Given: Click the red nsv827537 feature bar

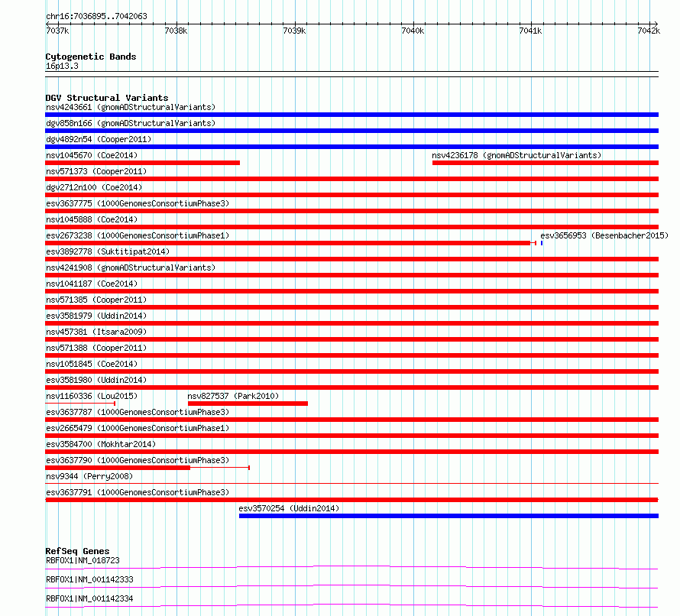Looking at the screenshot, I should [x=248, y=404].
